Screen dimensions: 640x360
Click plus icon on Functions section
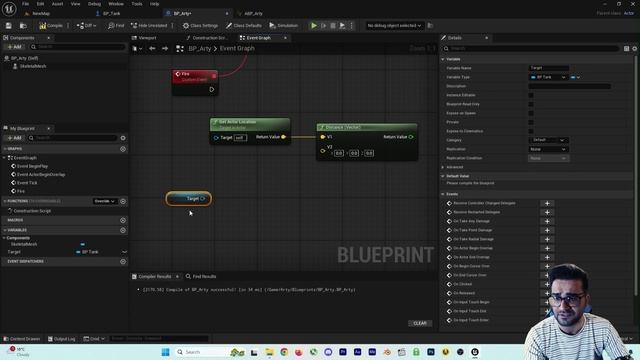coord(123,201)
